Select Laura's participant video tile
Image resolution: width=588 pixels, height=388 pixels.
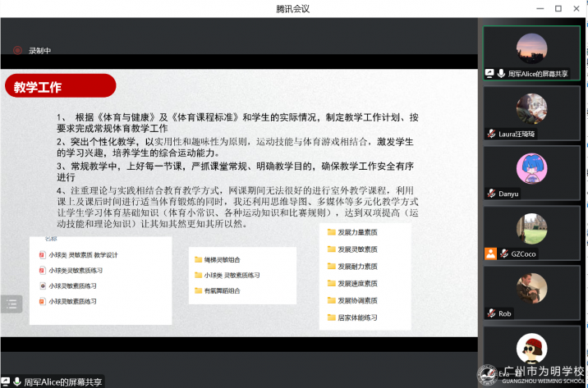click(x=531, y=108)
